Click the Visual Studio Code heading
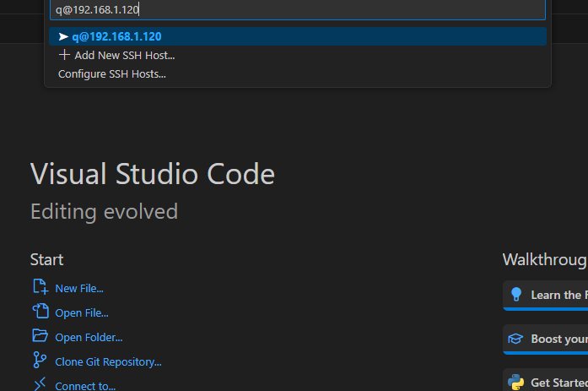 tap(152, 174)
